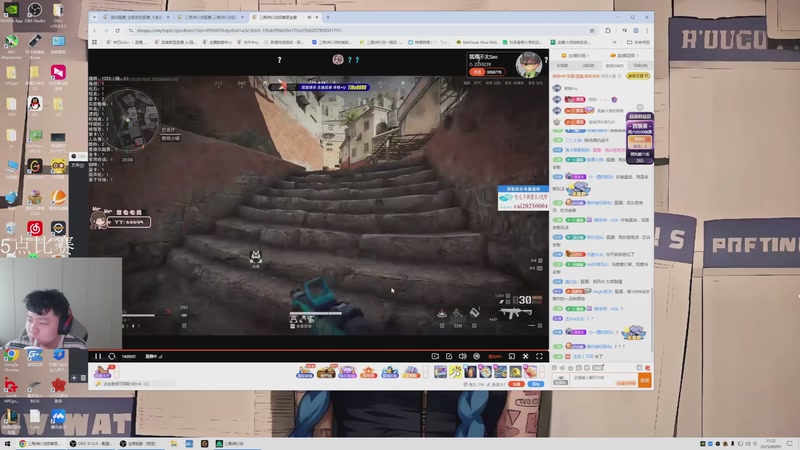Open Google Chrome desktop shortcut
The height and width of the screenshot is (450, 800).
tap(11, 359)
